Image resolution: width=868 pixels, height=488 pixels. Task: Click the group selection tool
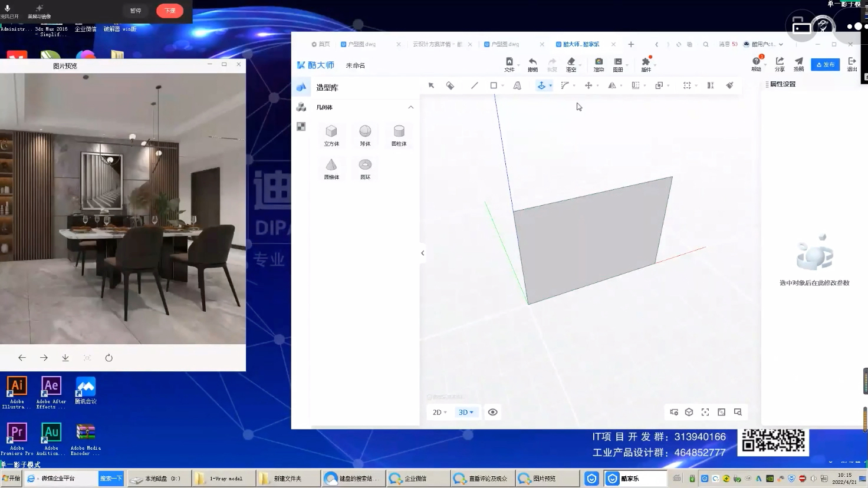point(687,85)
